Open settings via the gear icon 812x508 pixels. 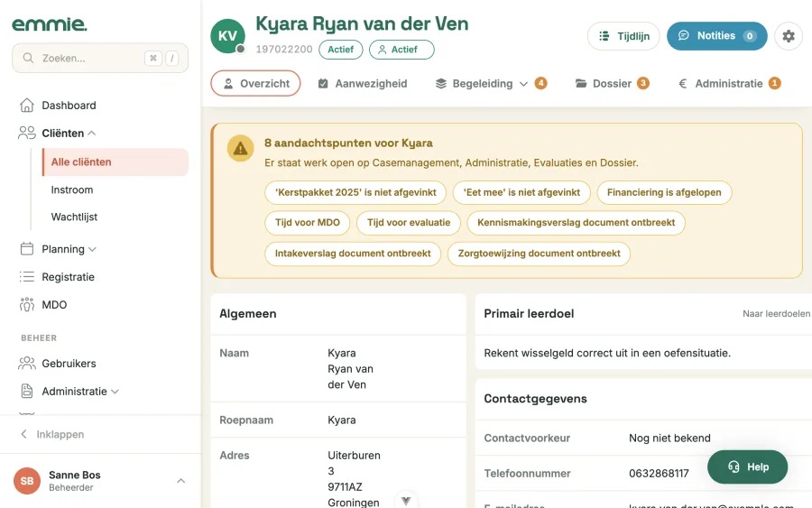point(789,36)
